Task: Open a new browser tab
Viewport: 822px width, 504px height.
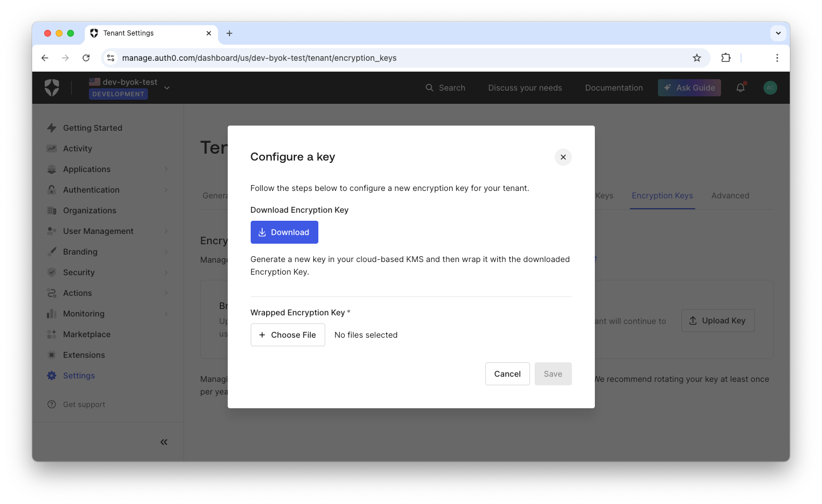Action: click(229, 33)
